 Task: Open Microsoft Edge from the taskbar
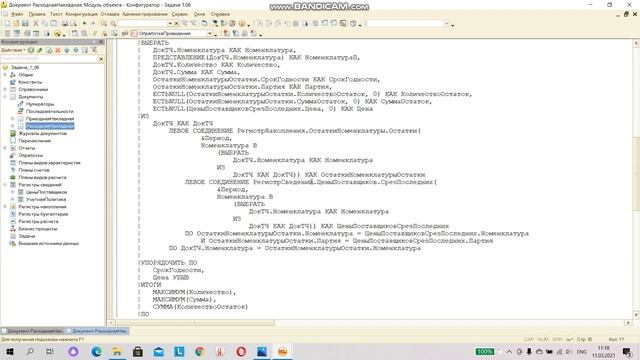point(96,351)
